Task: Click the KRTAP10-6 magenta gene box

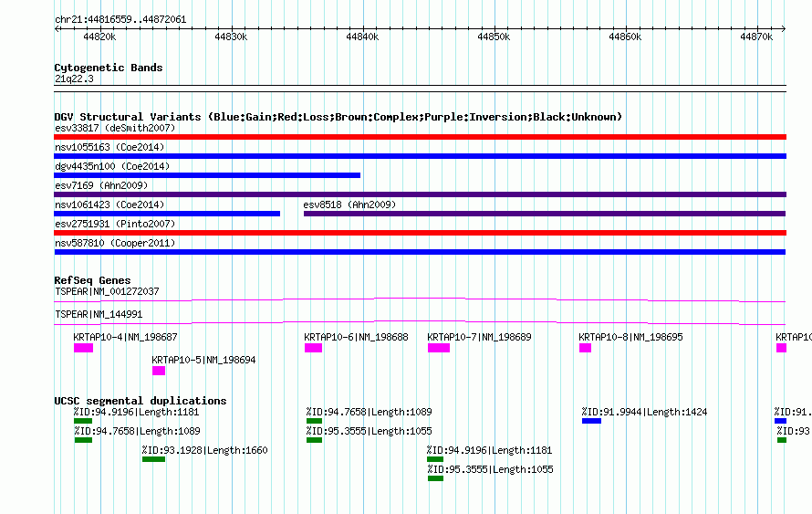Action: [x=313, y=348]
